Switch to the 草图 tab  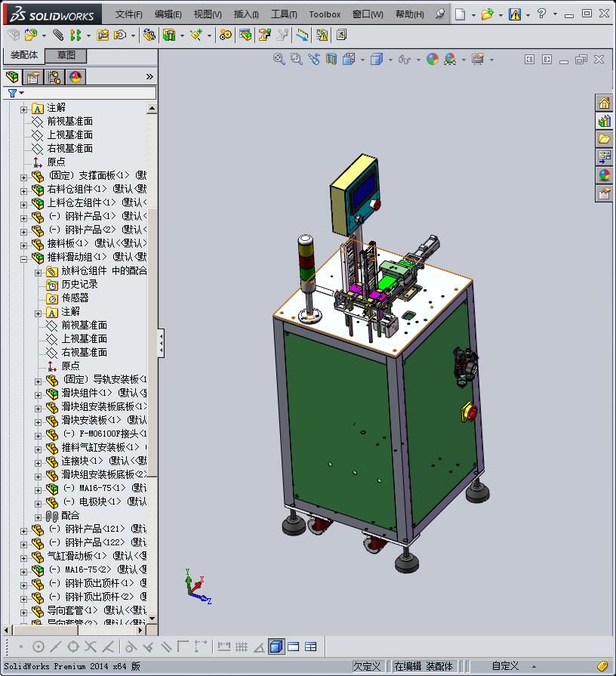(x=66, y=55)
